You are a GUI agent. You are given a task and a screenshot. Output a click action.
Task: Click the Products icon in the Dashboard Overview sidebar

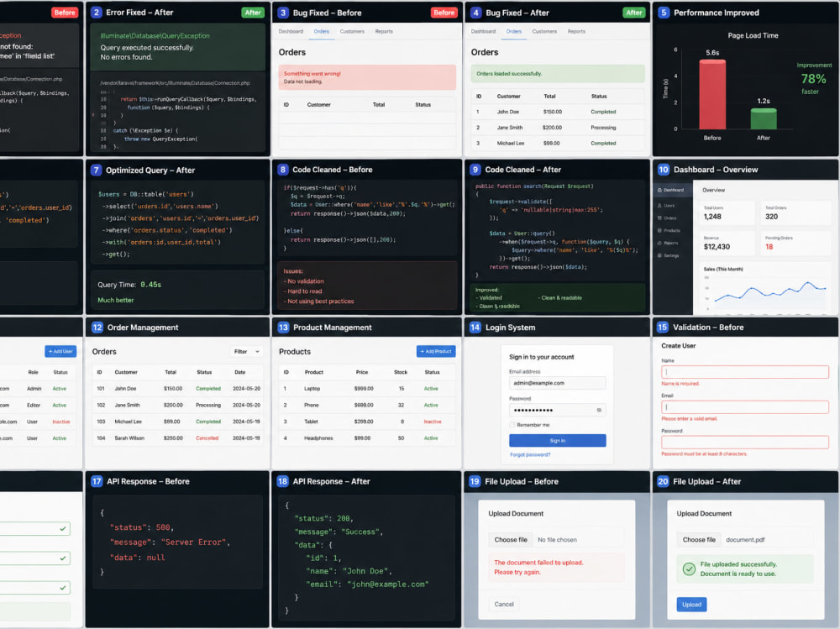[659, 230]
